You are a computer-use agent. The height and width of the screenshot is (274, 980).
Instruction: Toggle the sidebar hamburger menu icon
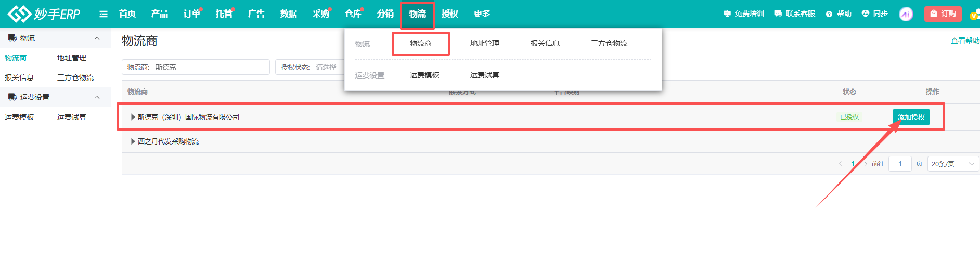point(104,14)
